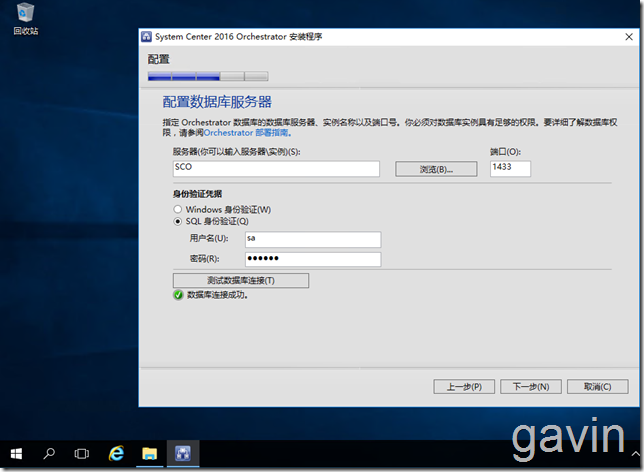Click the server name input field
Image resolution: width=644 pixels, height=472 pixels.
[x=276, y=169]
